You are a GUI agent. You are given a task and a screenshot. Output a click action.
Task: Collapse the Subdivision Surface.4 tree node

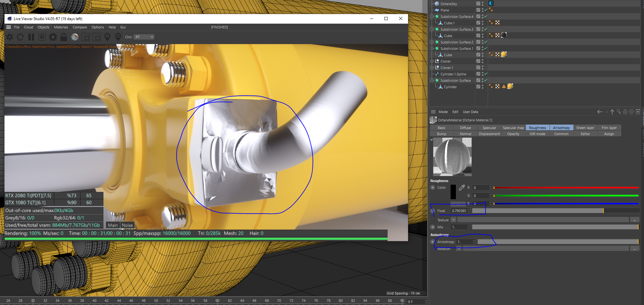[432, 17]
